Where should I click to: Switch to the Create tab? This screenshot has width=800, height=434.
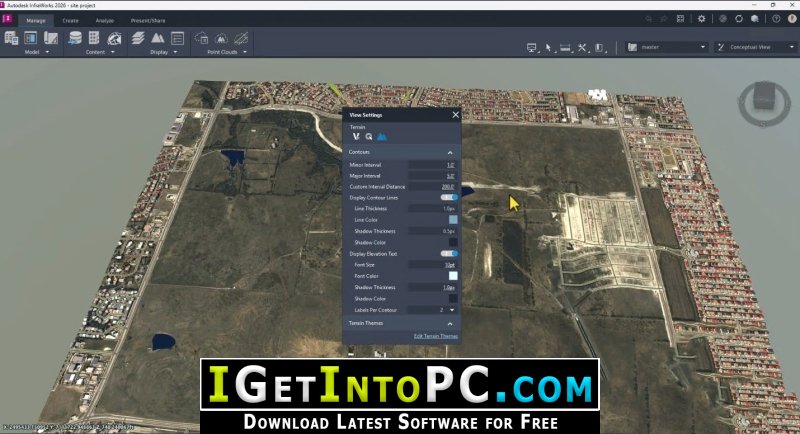coord(70,21)
